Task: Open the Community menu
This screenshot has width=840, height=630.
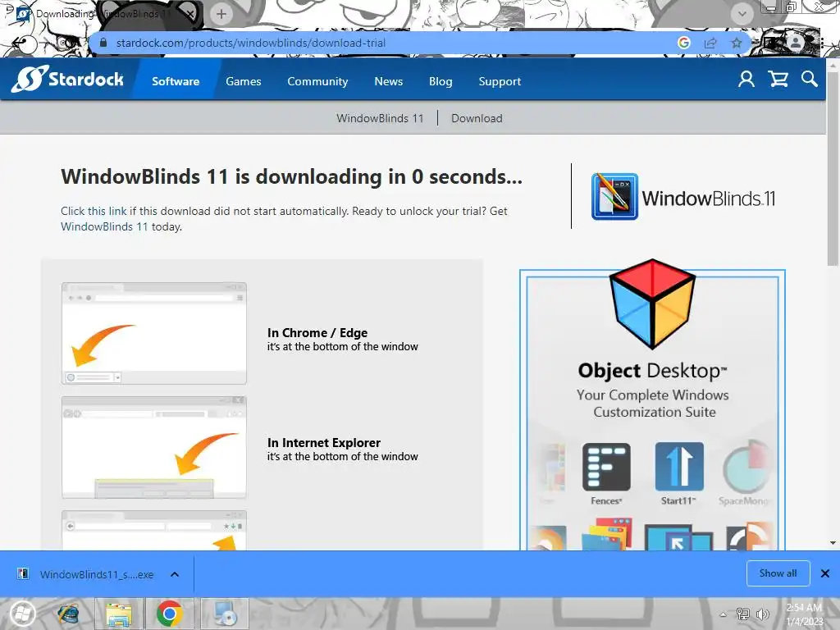Action: (x=317, y=81)
